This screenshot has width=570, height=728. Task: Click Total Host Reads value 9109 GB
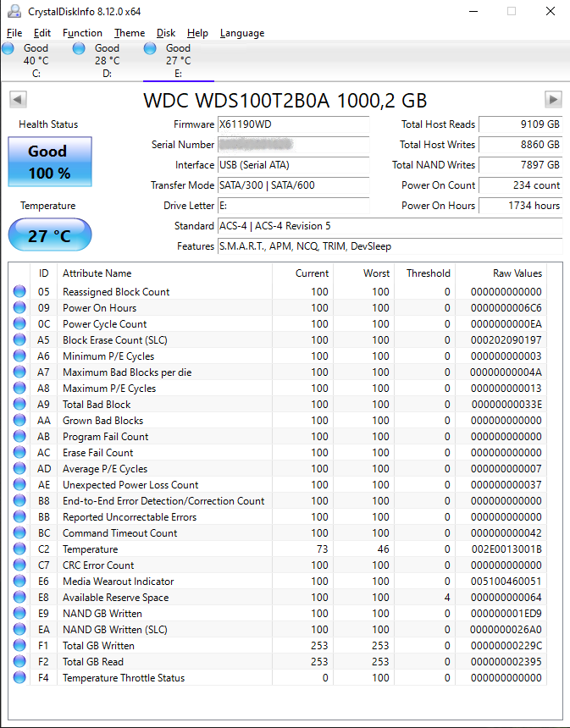coord(521,124)
